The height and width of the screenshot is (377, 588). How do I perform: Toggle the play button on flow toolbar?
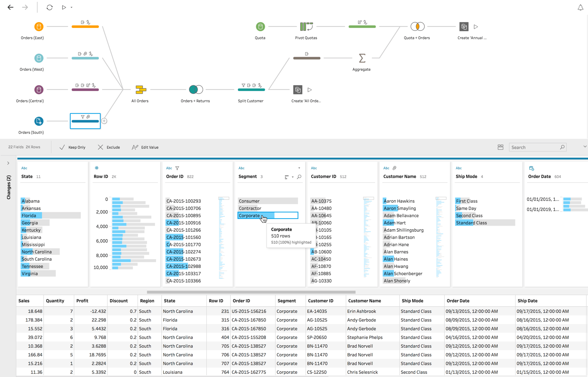(x=64, y=7)
